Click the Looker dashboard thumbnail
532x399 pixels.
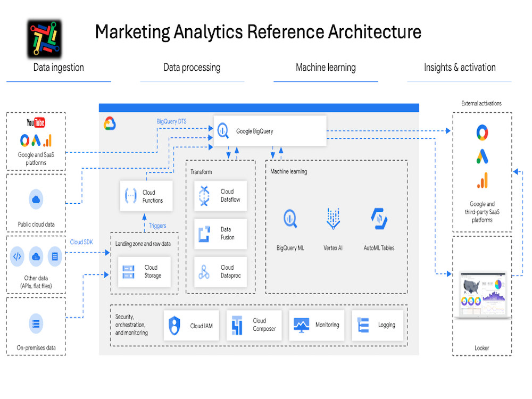tap(483, 295)
